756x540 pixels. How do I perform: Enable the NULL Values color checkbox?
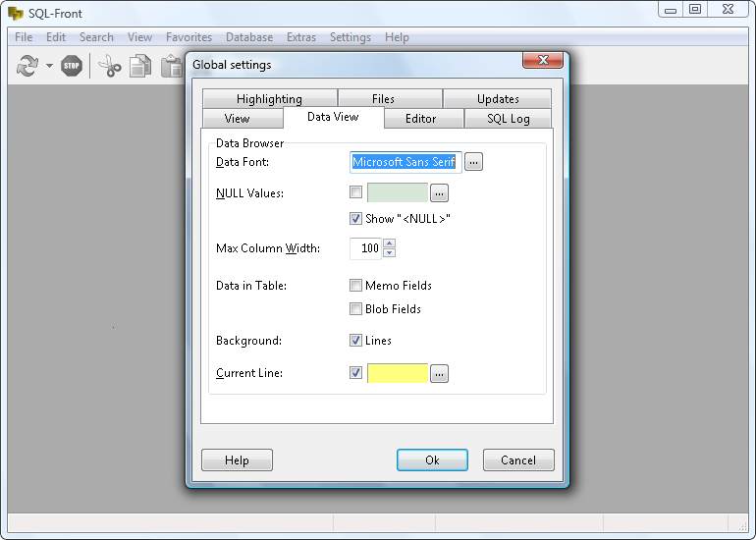tap(355, 191)
